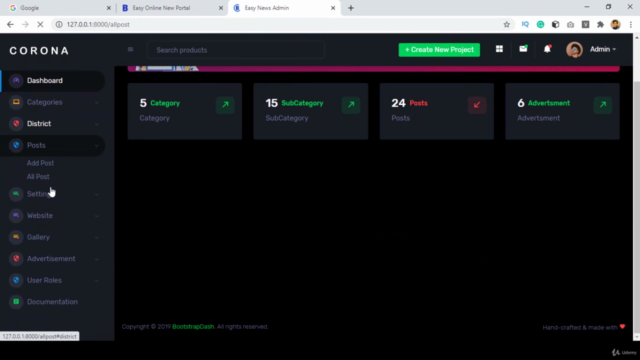Expand the Settings menu chevron

[97, 194]
